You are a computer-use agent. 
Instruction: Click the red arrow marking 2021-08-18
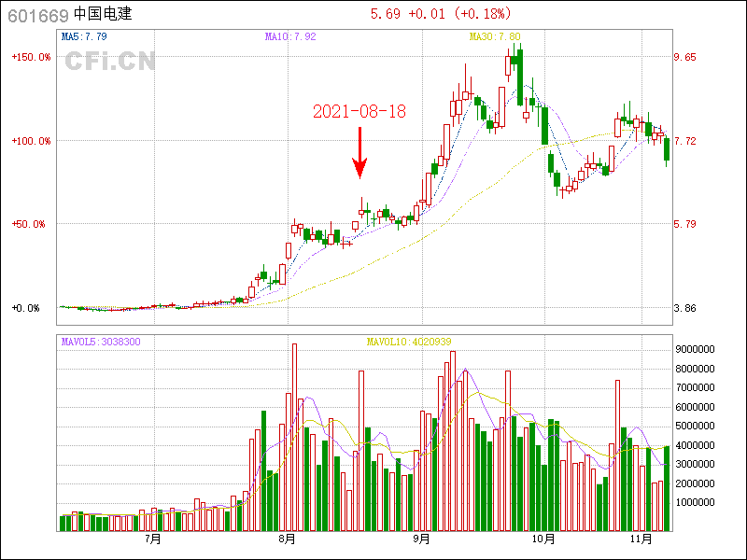(x=359, y=154)
